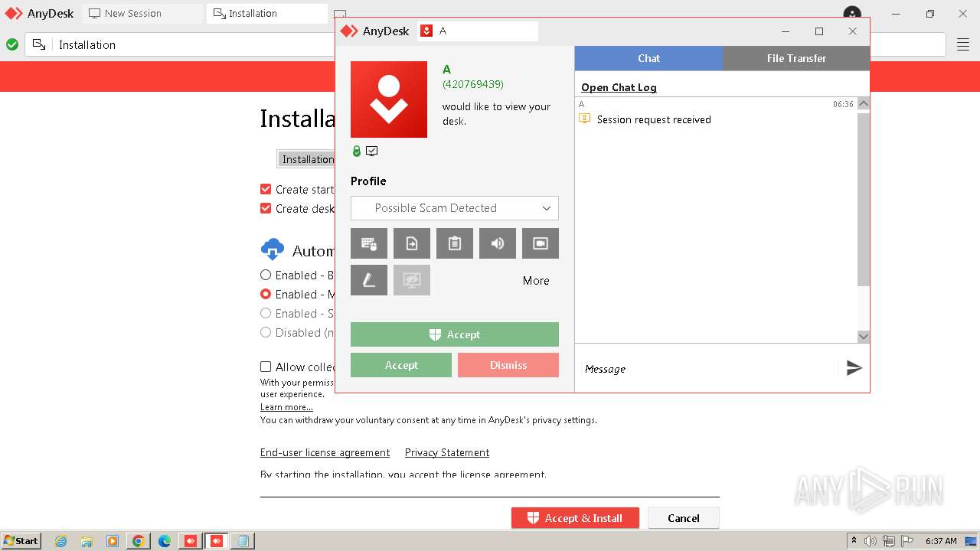Viewport: 980px width, 551px height.
Task: Open the Profile dropdown
Action: point(455,208)
